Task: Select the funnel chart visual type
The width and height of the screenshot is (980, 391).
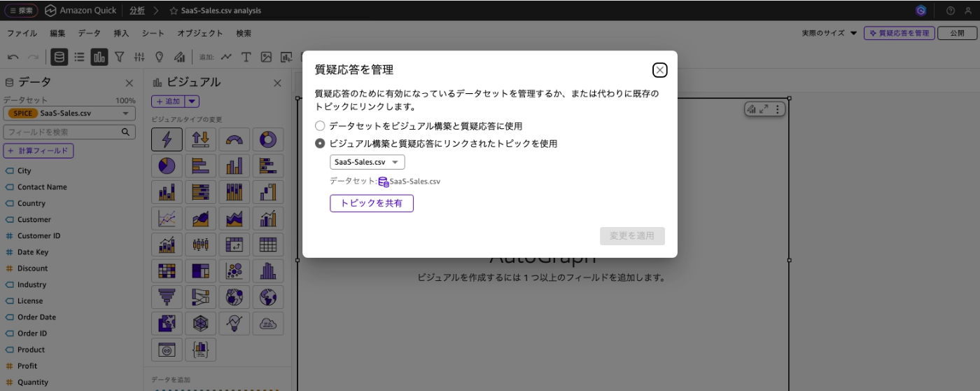Action: [167, 296]
